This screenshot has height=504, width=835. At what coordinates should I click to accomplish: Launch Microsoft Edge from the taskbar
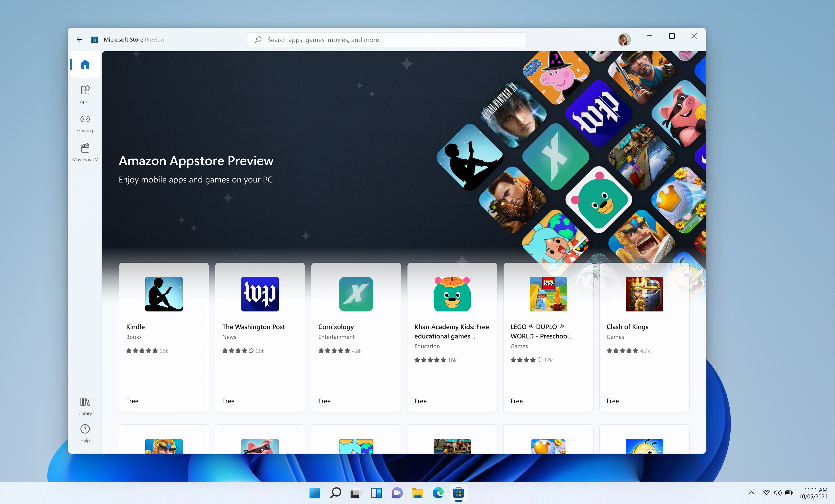(438, 493)
